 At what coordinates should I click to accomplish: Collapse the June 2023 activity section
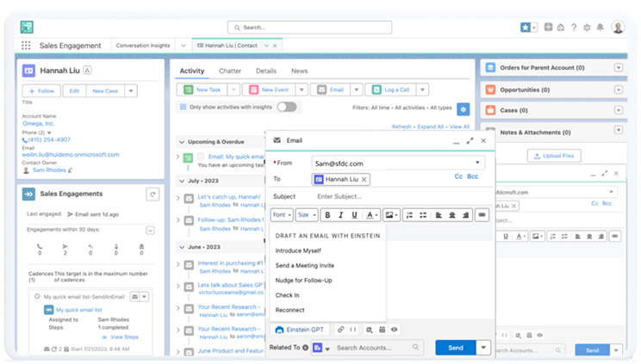tap(182, 247)
